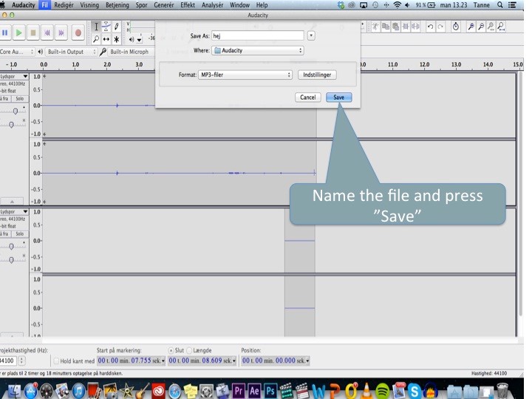Click the Cut (scissors) toolbar icon
Viewport: 532px width, 399px height.
point(375,27)
